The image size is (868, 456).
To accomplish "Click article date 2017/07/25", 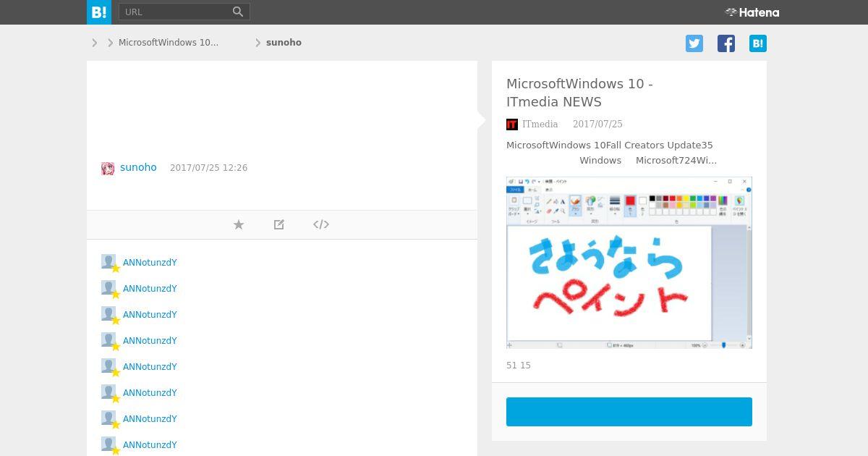I will pos(597,124).
